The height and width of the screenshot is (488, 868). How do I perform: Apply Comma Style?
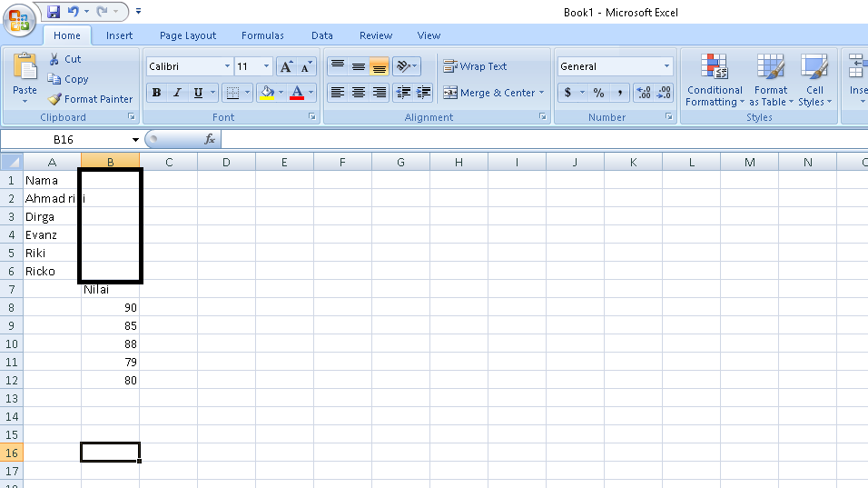tap(619, 93)
